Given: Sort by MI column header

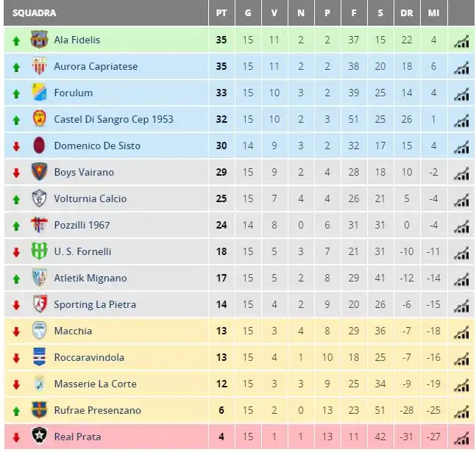Looking at the screenshot, I should pyautogui.click(x=433, y=13).
